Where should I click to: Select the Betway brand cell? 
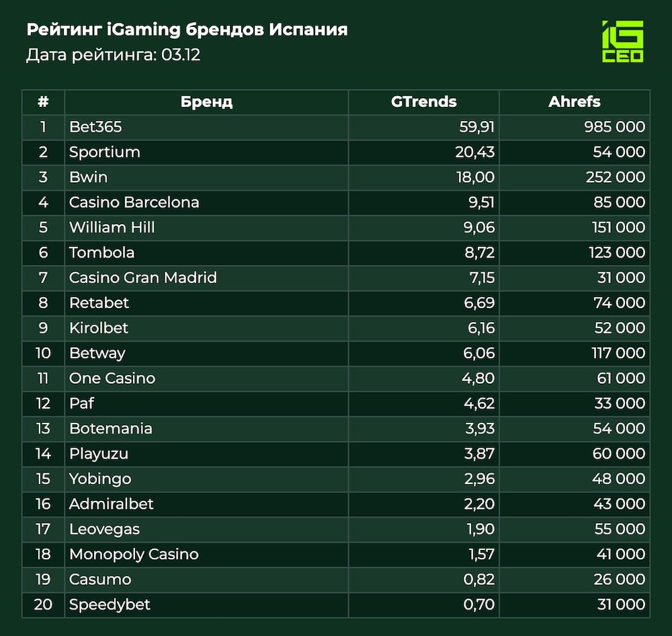coord(97,353)
